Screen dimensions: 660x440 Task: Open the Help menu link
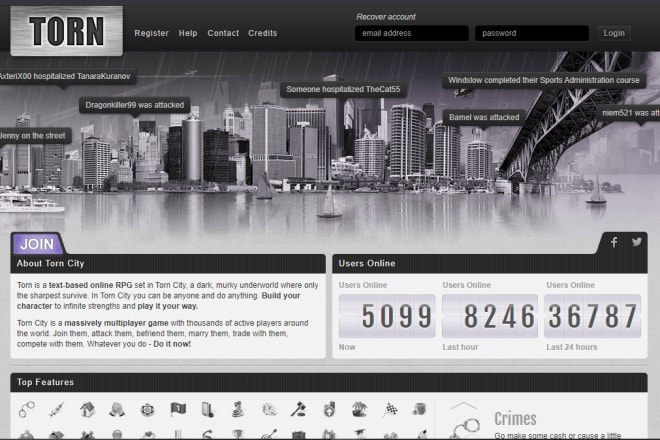coord(188,33)
